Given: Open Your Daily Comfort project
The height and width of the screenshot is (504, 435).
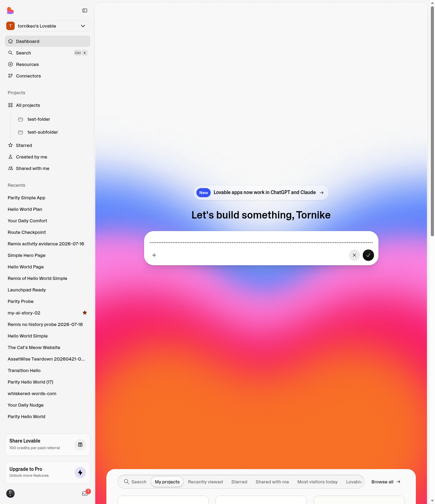Looking at the screenshot, I should 47,221.
